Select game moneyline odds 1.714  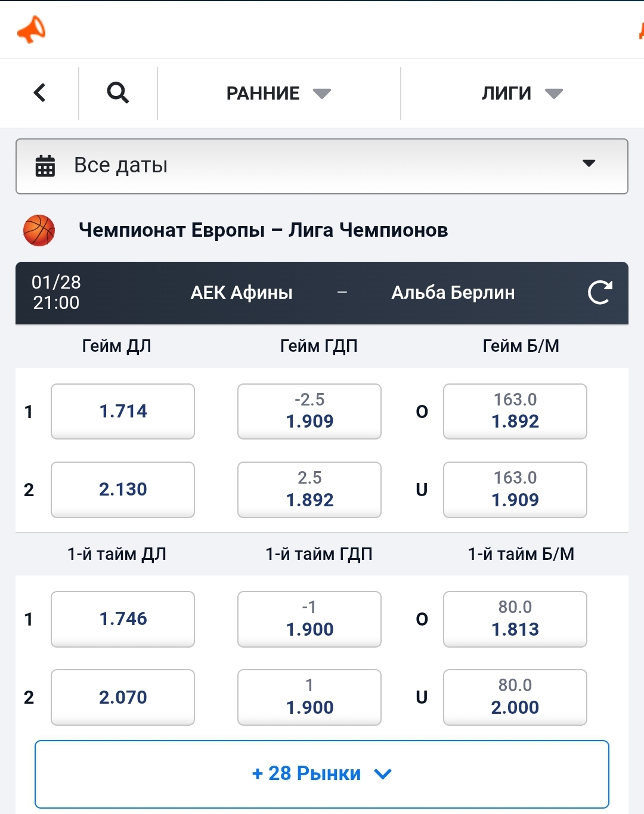click(123, 411)
